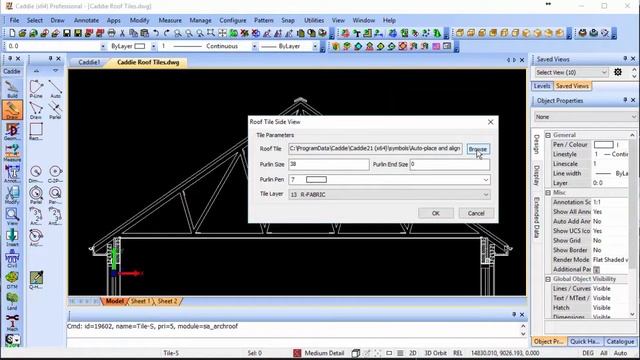Open the File menu
The width and height of the screenshot is (640, 360).
pos(14,20)
